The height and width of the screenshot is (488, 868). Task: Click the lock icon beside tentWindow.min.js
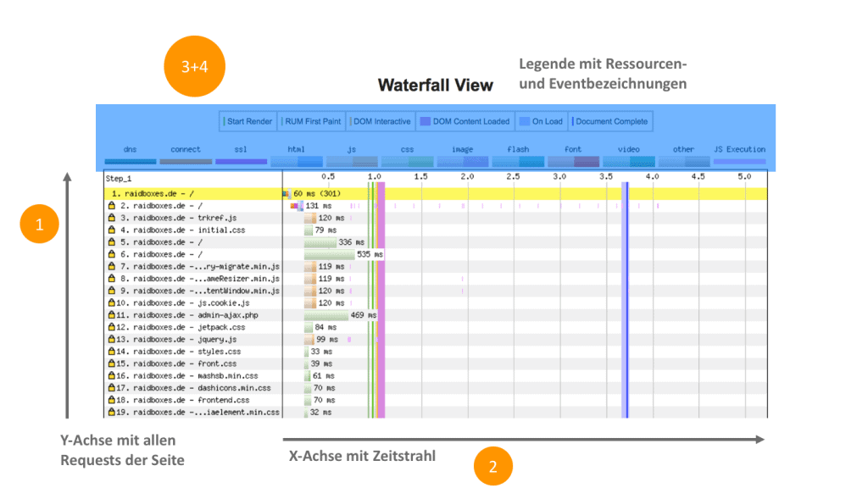point(111,291)
